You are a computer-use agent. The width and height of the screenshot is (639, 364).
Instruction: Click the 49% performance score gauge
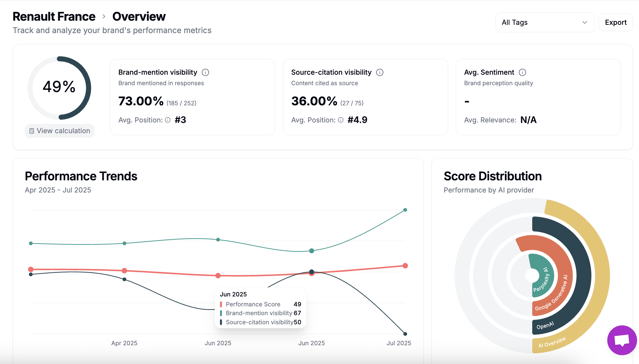click(x=59, y=88)
